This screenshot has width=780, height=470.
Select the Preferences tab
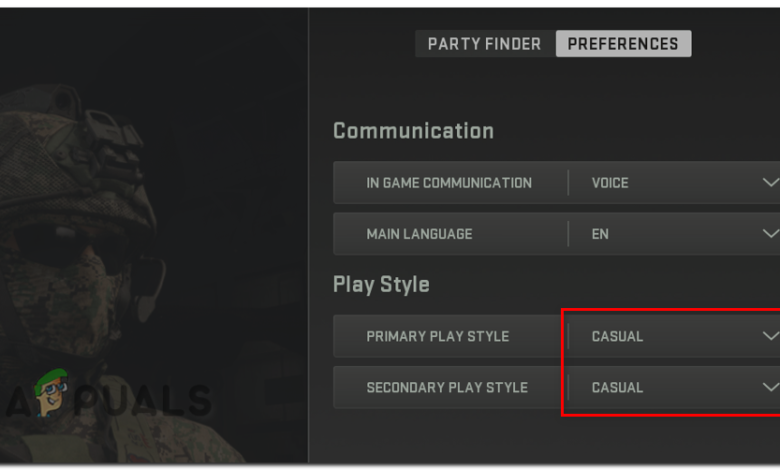click(623, 44)
